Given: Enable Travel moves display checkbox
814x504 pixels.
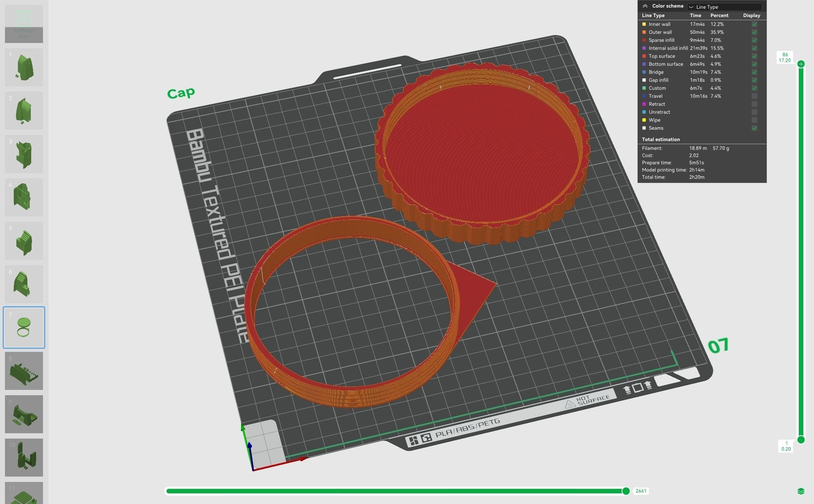Looking at the screenshot, I should 754,96.
